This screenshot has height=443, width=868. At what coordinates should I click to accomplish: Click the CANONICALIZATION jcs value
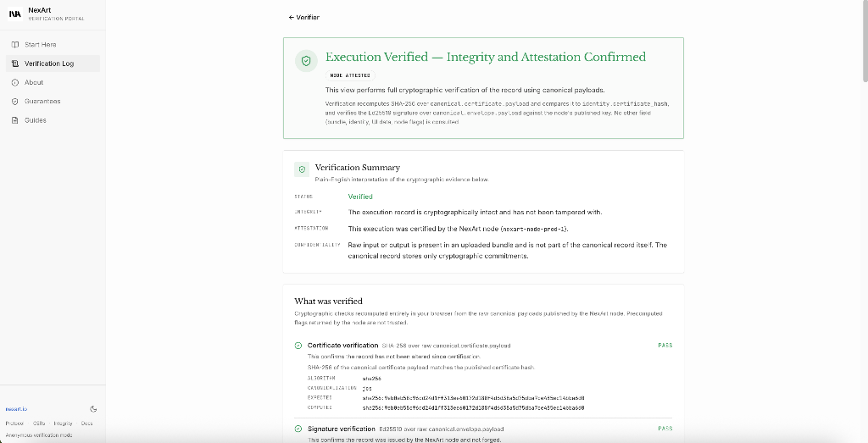tap(367, 389)
